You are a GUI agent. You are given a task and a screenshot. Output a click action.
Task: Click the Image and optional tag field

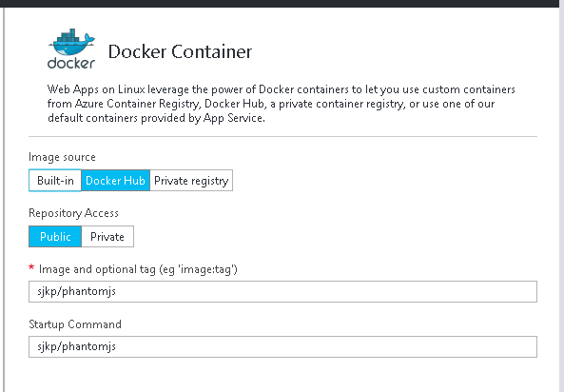pyautogui.click(x=282, y=291)
